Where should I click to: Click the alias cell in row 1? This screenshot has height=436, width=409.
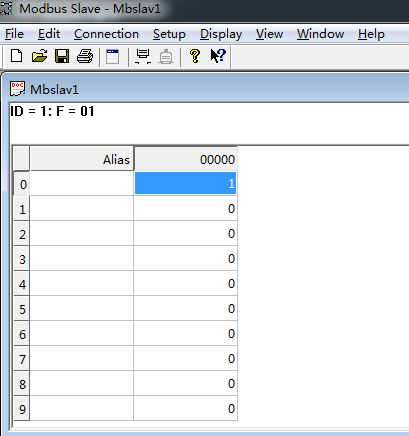coord(82,208)
